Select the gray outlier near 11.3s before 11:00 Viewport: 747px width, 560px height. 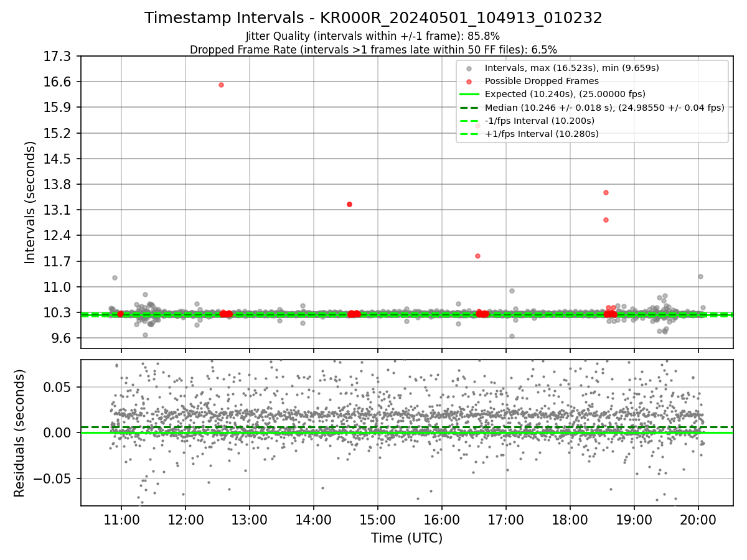(x=115, y=278)
